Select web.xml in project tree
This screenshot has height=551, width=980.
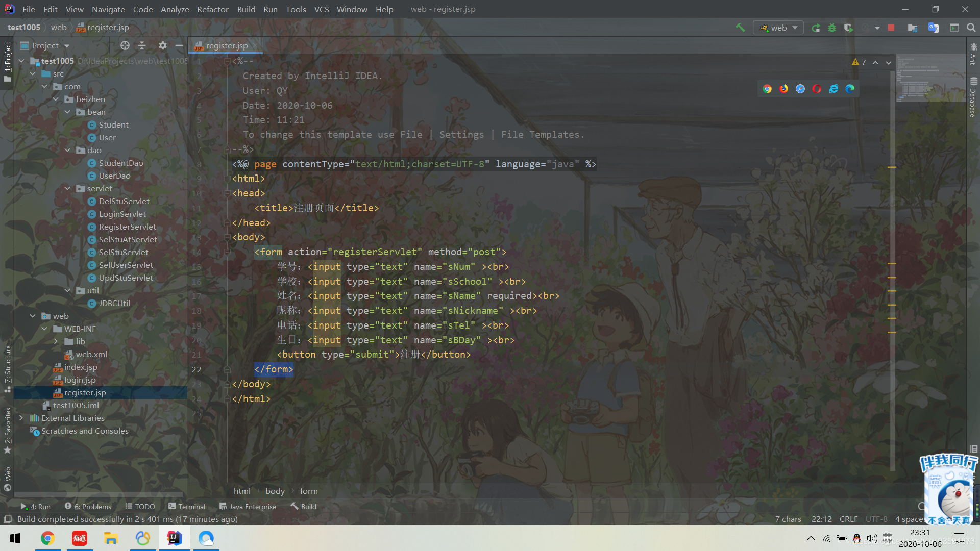91,355
